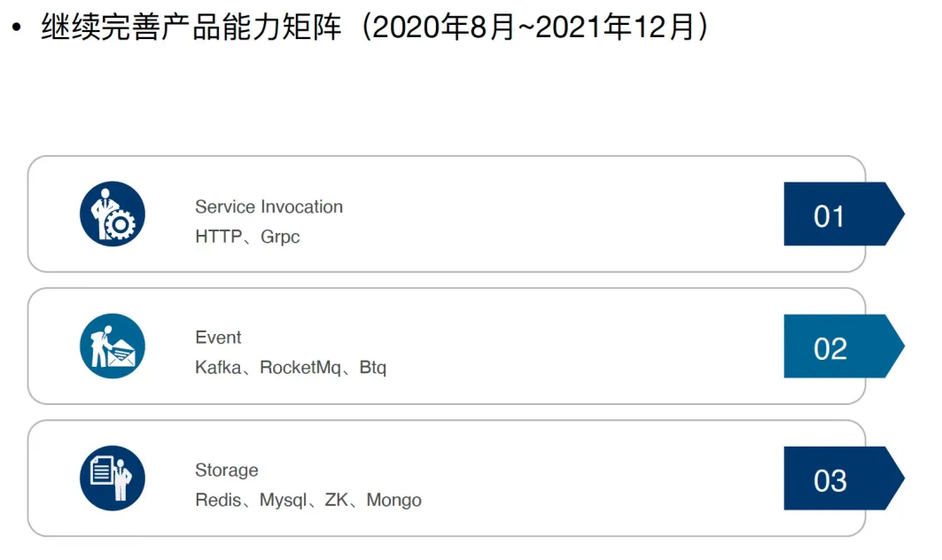Select the Storage heading label
The image size is (942, 560).
(227, 470)
